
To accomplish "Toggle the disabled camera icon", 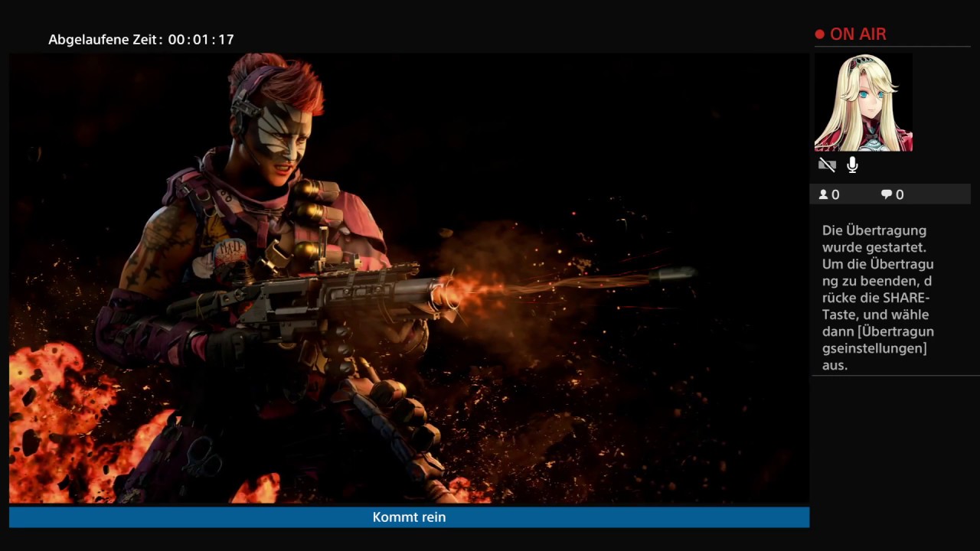I will (827, 165).
